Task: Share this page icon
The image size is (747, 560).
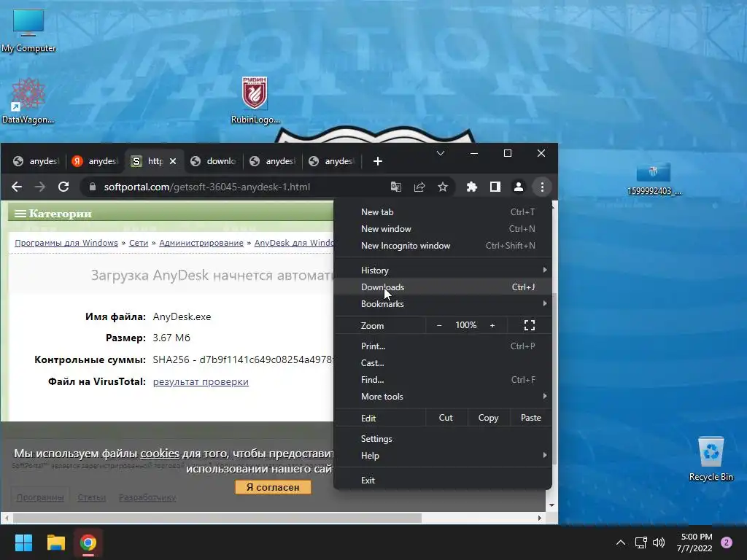Action: 419,187
